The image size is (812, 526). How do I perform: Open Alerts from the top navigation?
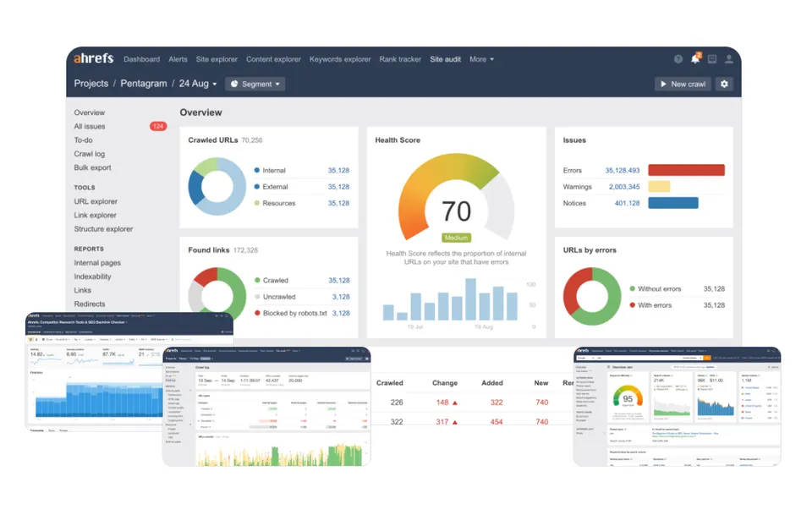click(178, 59)
